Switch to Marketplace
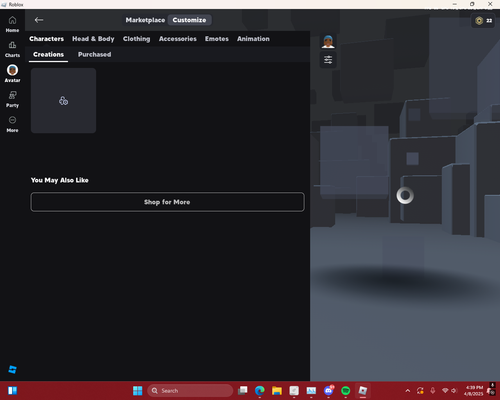Image resolution: width=500 pixels, height=400 pixels. [145, 20]
